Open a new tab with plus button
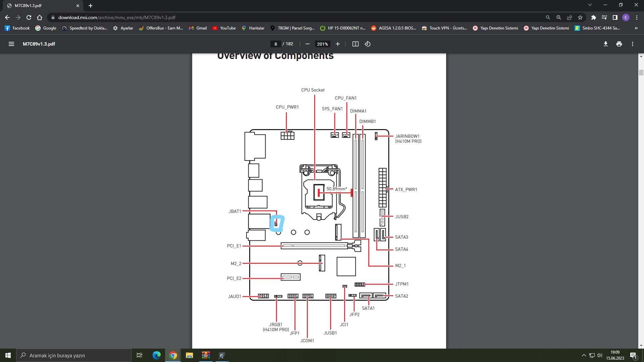The image size is (644, 362). coord(91,6)
